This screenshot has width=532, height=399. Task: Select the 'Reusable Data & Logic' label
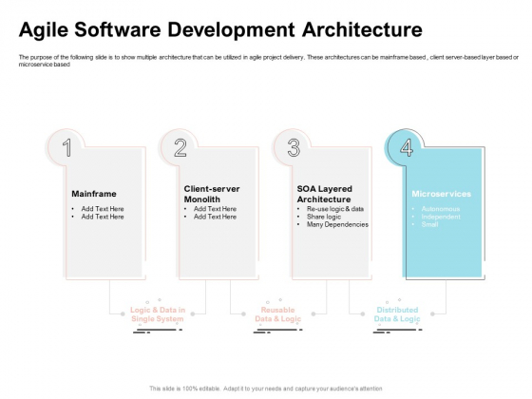pyautogui.click(x=277, y=314)
